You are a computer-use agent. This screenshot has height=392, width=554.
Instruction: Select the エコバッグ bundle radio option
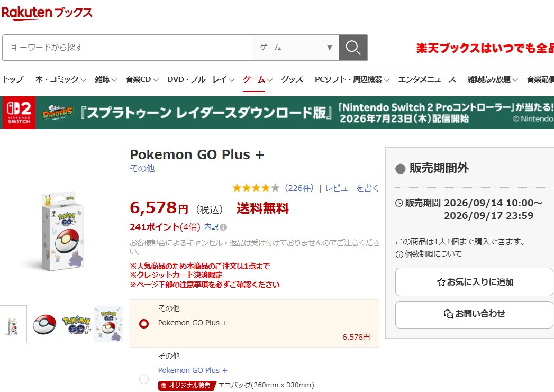(x=144, y=379)
